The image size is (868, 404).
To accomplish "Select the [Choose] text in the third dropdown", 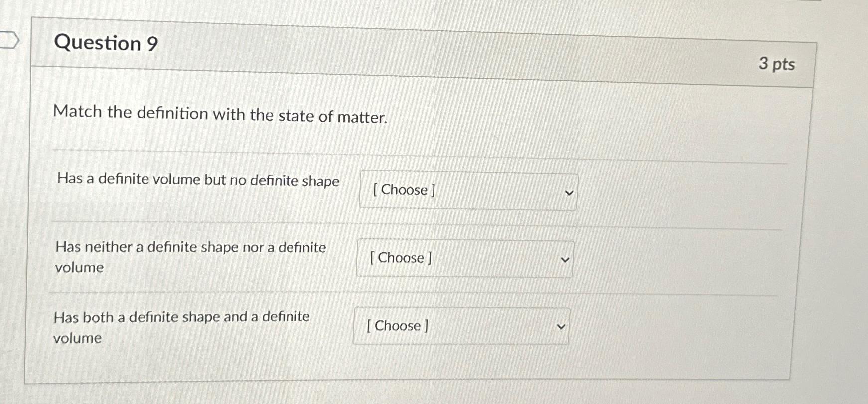I will tap(397, 326).
